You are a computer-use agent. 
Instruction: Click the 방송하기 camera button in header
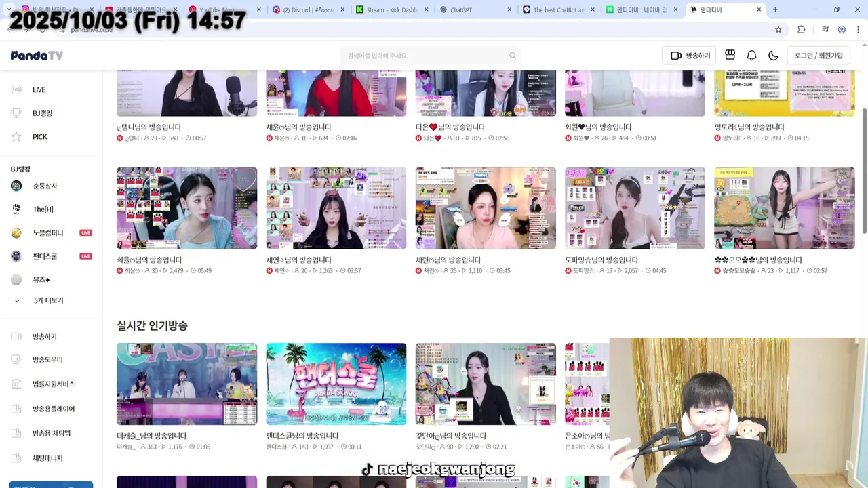(690, 56)
